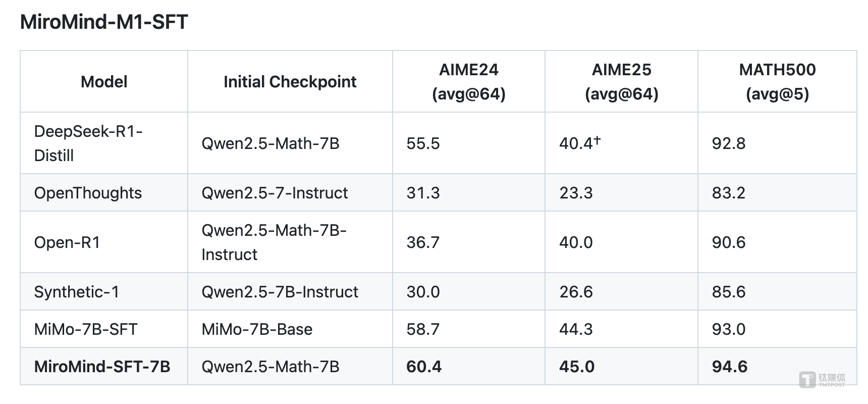Click the MATH500 (avg@5) column header
The width and height of the screenshot is (868, 404).
777,82
